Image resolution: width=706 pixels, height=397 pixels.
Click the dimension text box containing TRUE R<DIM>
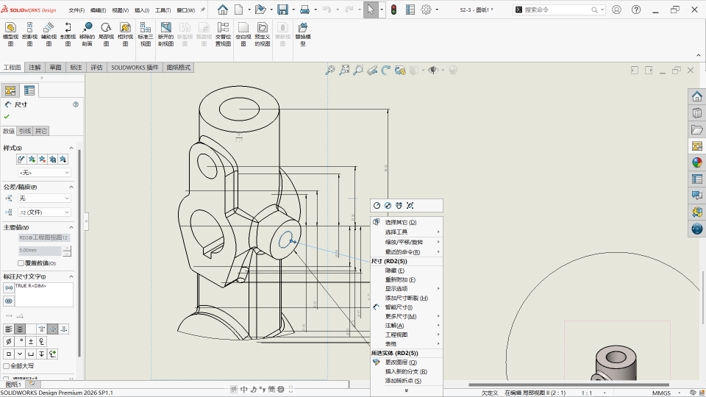click(x=44, y=294)
